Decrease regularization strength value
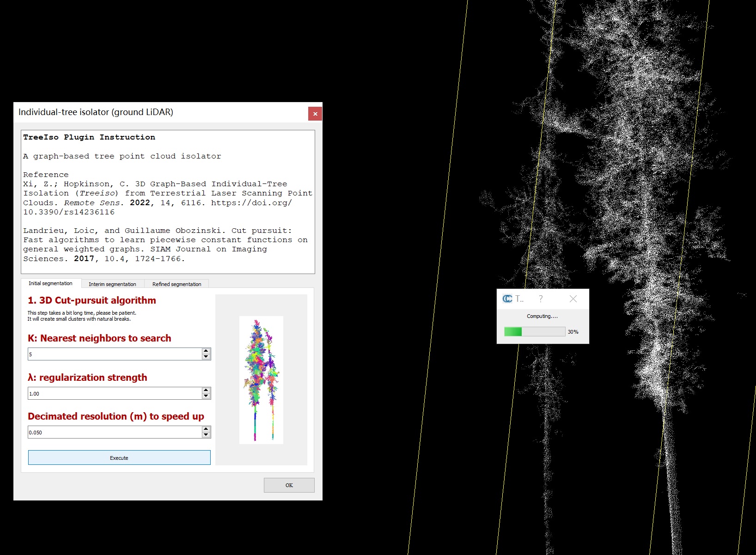 click(x=206, y=396)
